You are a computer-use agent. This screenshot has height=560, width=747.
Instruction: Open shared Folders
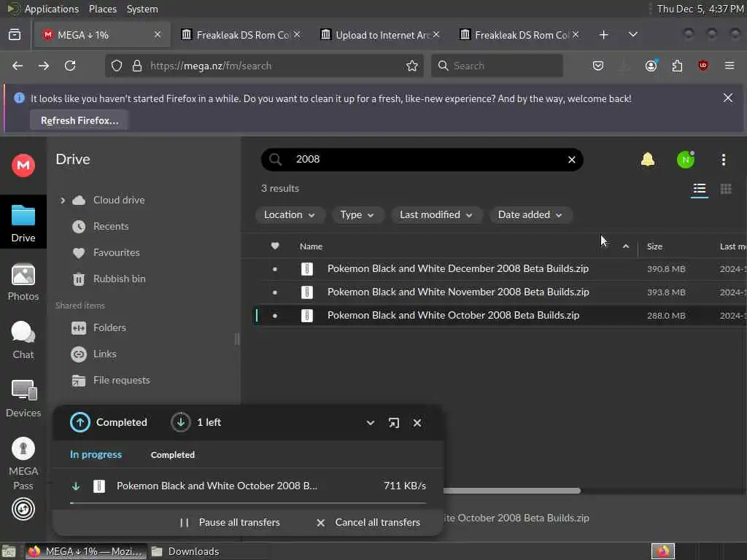98,328
